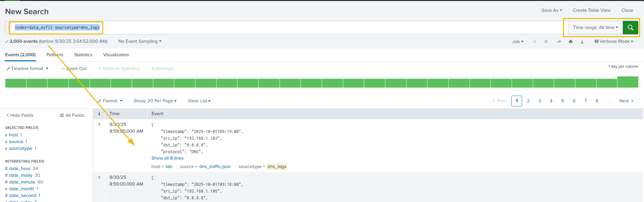Open the No Event Sampling dropdown
The height and width of the screenshot is (202, 644).
click(x=140, y=41)
